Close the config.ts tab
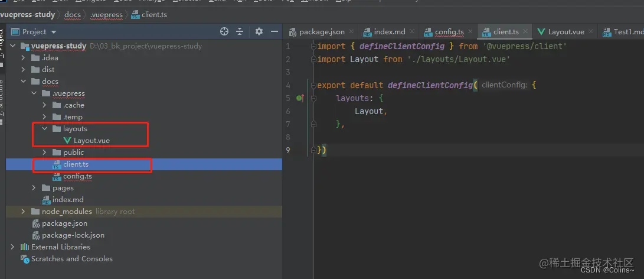 coord(470,31)
